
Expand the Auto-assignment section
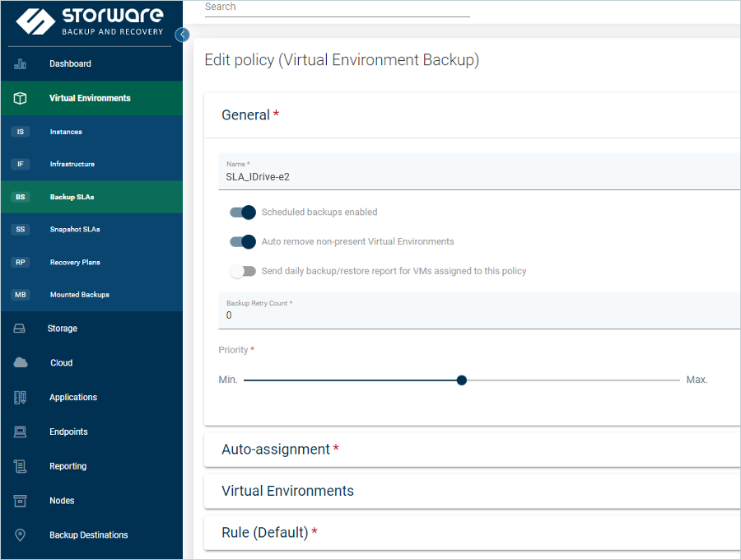(473, 450)
